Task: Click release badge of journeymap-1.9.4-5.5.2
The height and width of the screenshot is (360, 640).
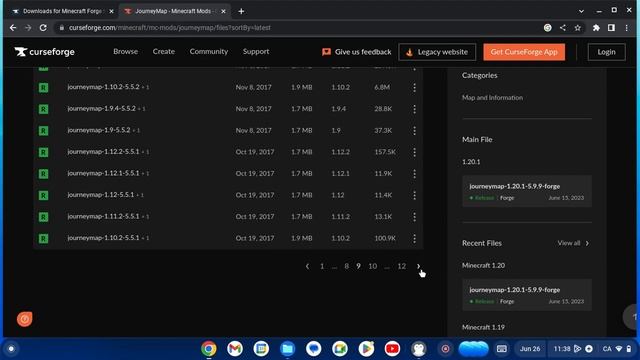Action: tap(43, 109)
